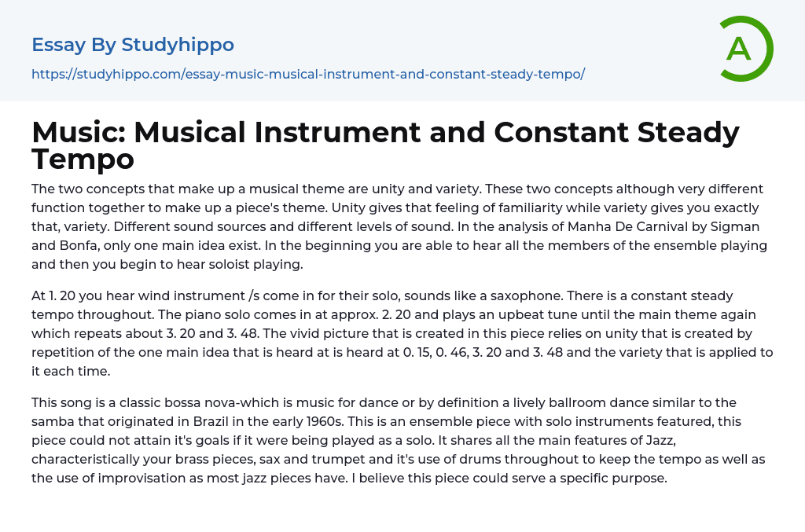Click the word 'Studyhippo' in the header

(x=178, y=45)
